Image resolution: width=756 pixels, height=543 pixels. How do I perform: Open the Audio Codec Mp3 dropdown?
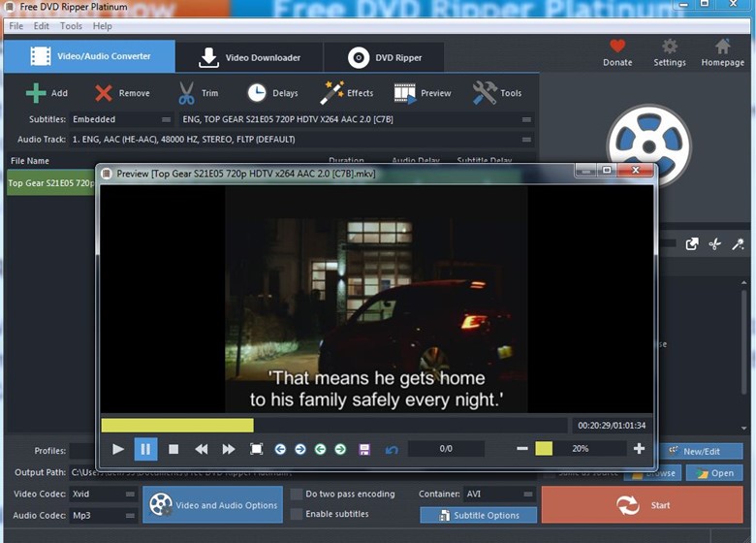(103, 516)
